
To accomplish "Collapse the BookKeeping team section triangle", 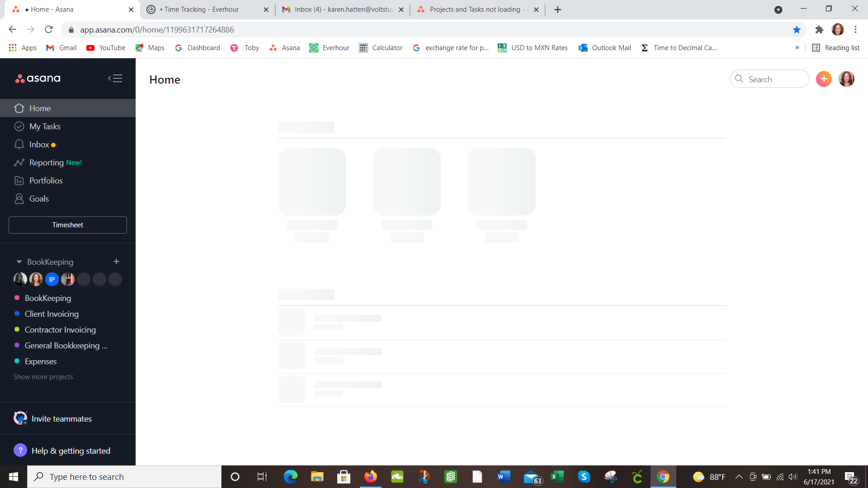I will (19, 262).
